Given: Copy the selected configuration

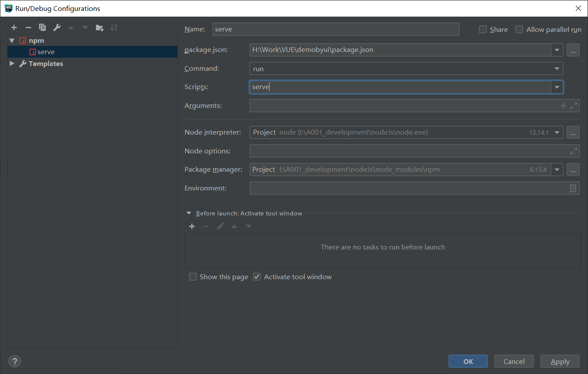Looking at the screenshot, I should click(x=42, y=28).
